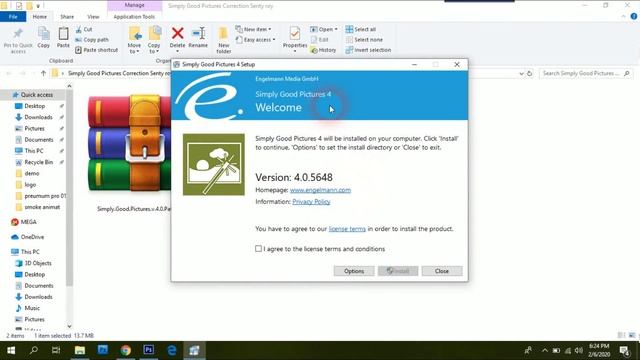Switch to the Share ribbon tab

tap(67, 17)
